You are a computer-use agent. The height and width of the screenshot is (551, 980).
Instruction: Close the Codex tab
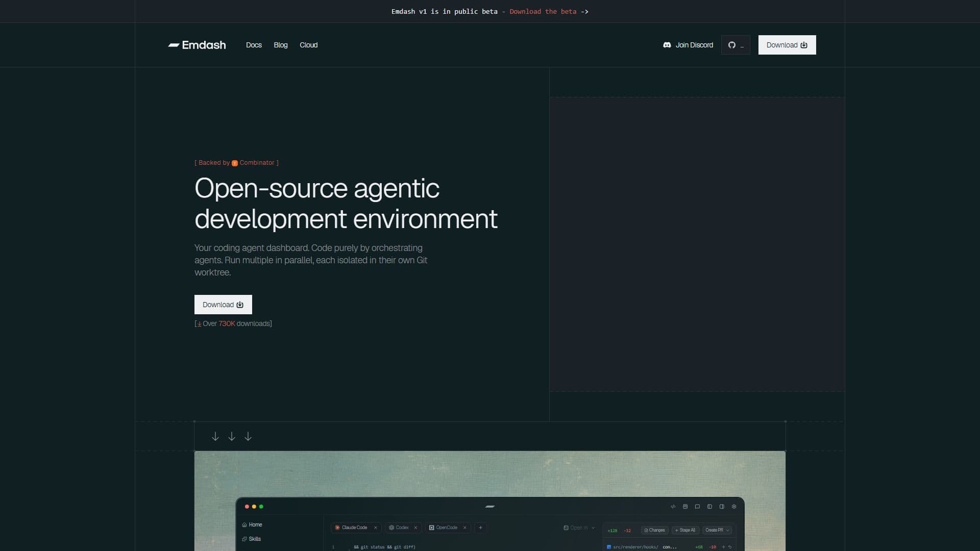(x=415, y=528)
